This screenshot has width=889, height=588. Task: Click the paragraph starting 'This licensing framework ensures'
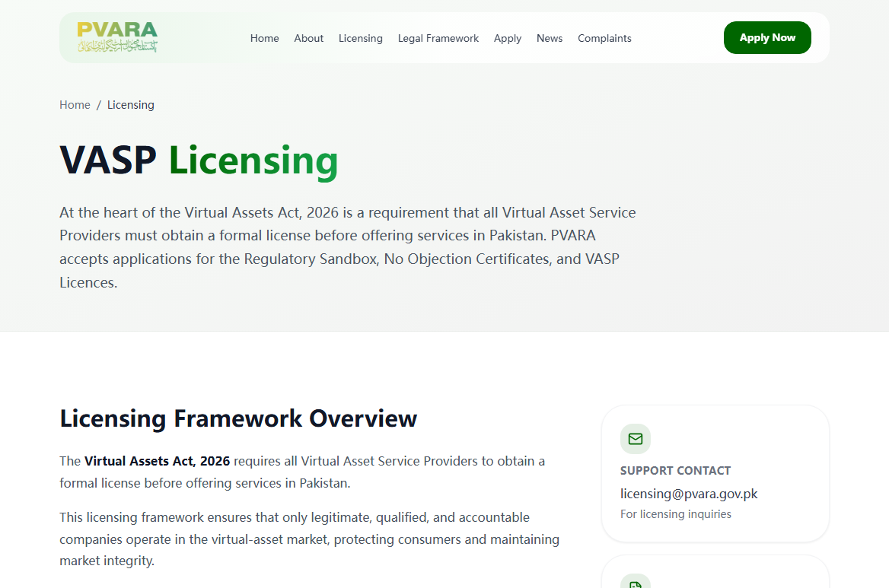310,539
